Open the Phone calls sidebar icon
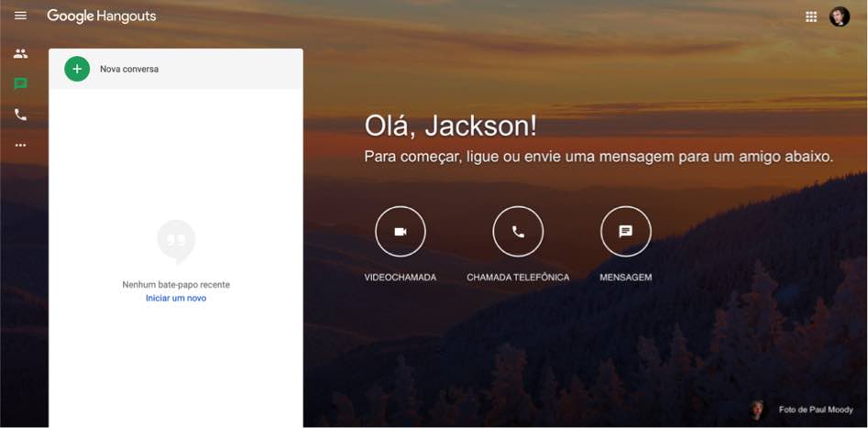Screen dimensions: 868x428 click(20, 115)
